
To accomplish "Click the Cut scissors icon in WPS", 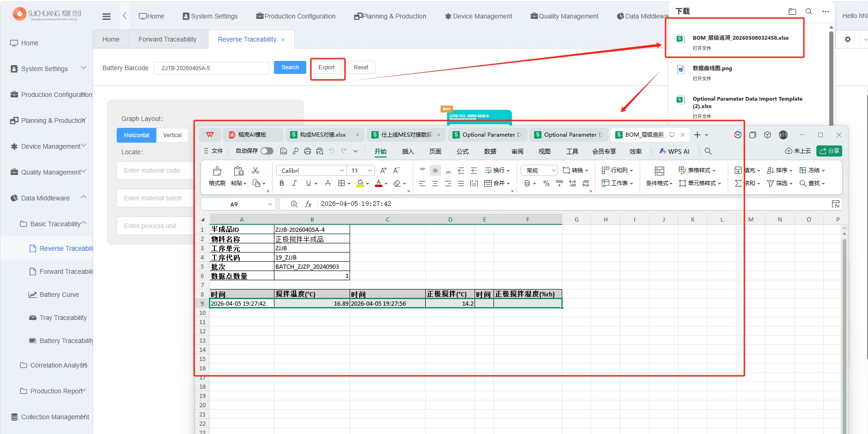I will 256,170.
